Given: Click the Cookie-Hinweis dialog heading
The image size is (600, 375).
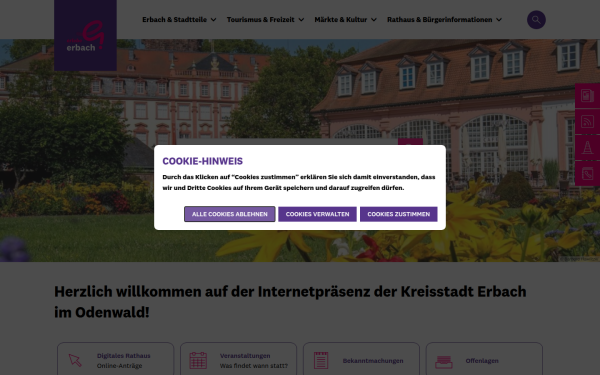Looking at the screenshot, I should point(202,161).
